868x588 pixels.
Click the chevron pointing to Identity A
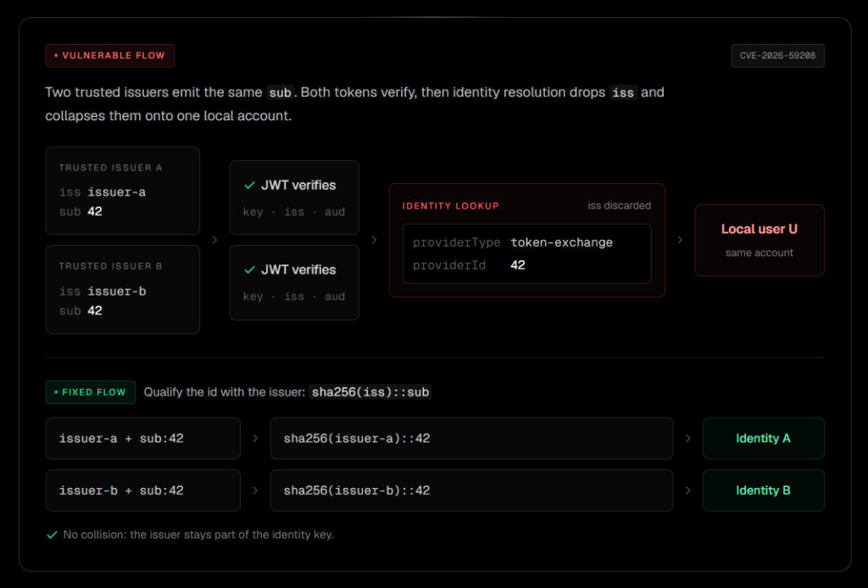pos(688,438)
